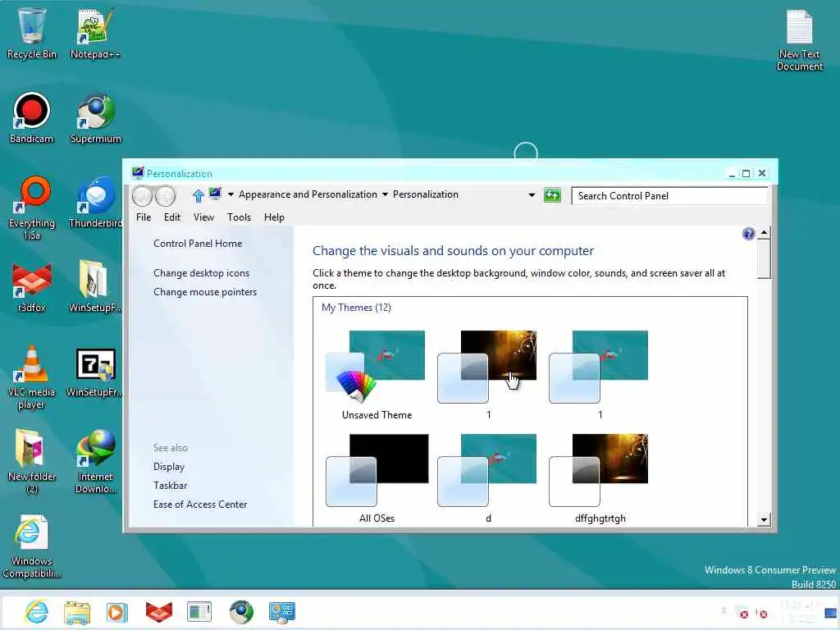840x630 pixels.
Task: Select the dffghgtrtgh theme
Action: pyautogui.click(x=600, y=478)
